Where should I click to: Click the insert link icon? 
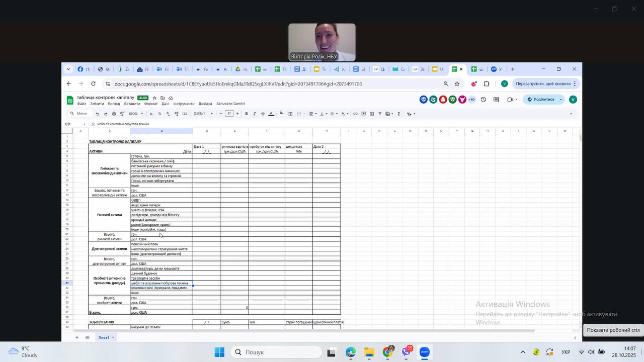coord(355,114)
